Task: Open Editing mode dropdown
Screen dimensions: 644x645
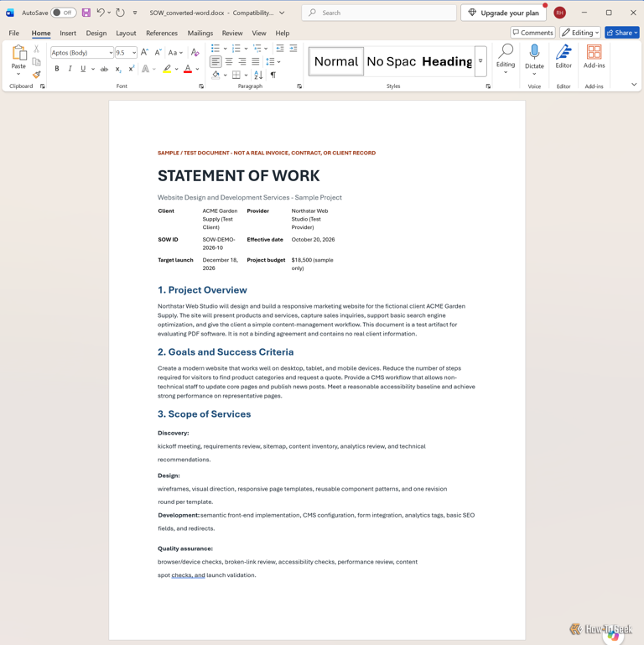Action: 579,33
